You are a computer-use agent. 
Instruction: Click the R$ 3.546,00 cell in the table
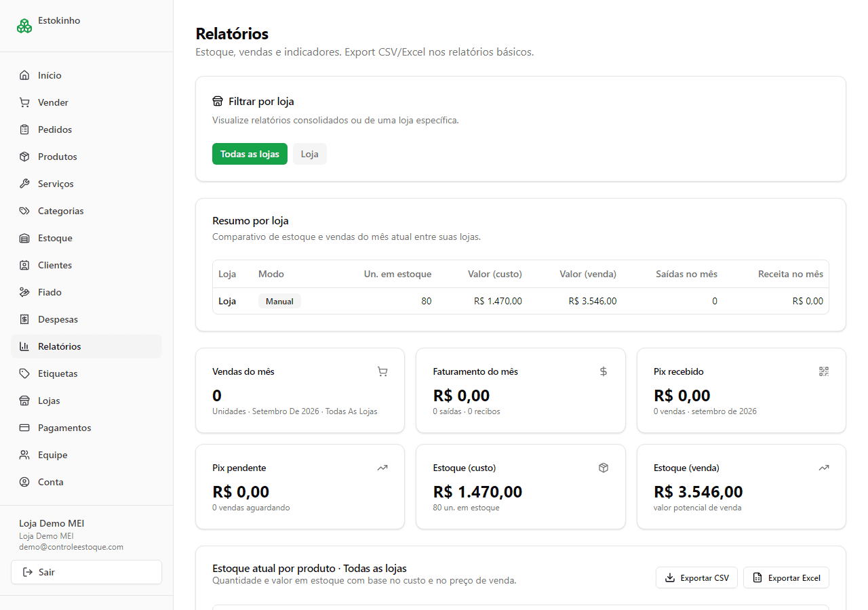[593, 301]
